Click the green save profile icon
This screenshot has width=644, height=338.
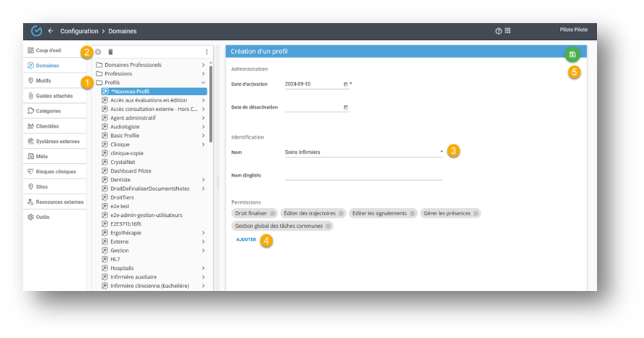(x=573, y=54)
